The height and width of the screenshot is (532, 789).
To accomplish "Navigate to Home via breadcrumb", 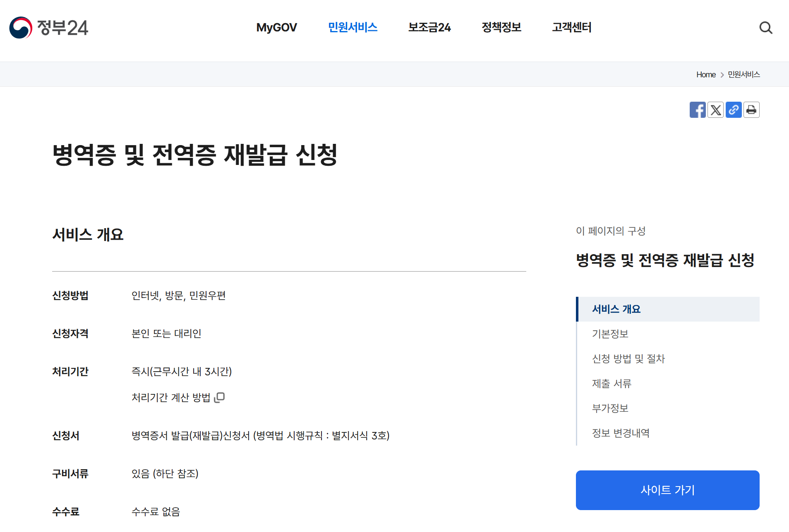I will pyautogui.click(x=706, y=74).
